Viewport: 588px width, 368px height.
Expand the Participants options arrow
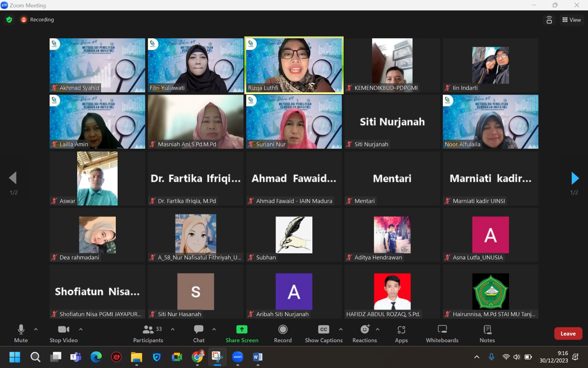173,329
